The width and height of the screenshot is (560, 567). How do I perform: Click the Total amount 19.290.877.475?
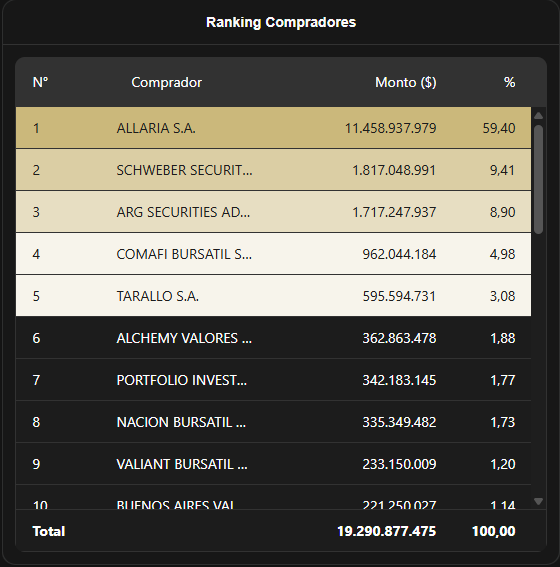(387, 531)
